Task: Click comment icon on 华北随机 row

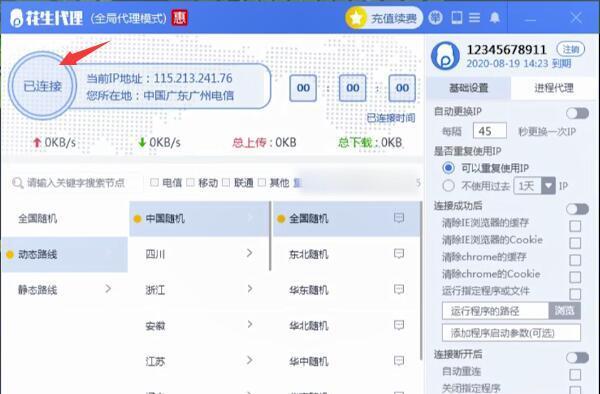Action: coord(399,325)
